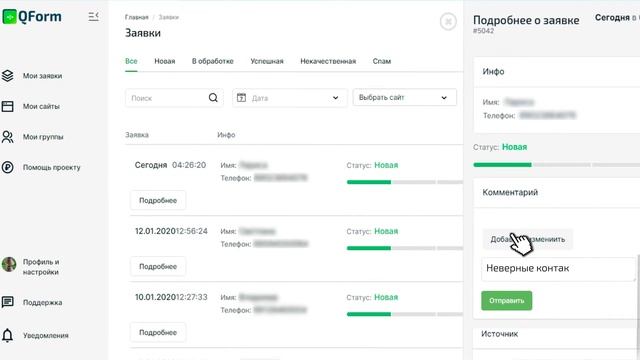Open Подробнее for today's 04:26:20 request
Viewport: 640px width, 360px height.
click(x=158, y=200)
